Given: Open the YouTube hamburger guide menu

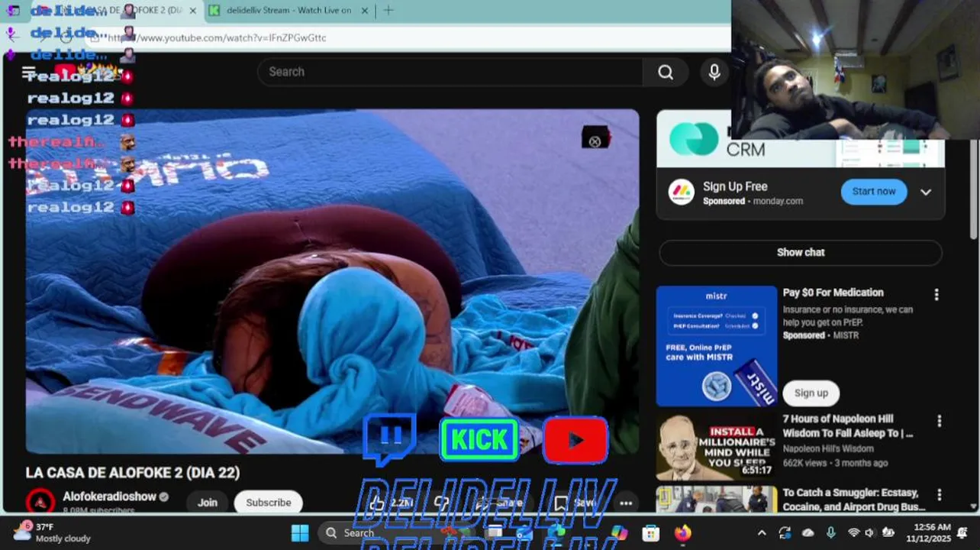Looking at the screenshot, I should pos(29,73).
